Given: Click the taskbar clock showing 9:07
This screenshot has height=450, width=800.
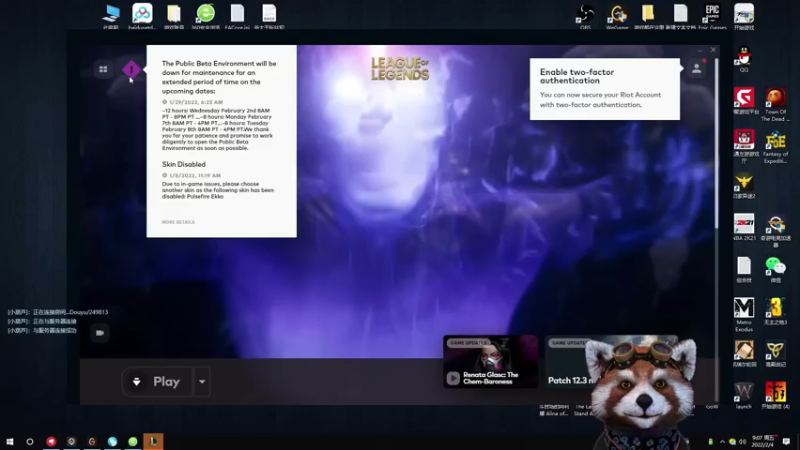Looking at the screenshot, I should click(762, 441).
